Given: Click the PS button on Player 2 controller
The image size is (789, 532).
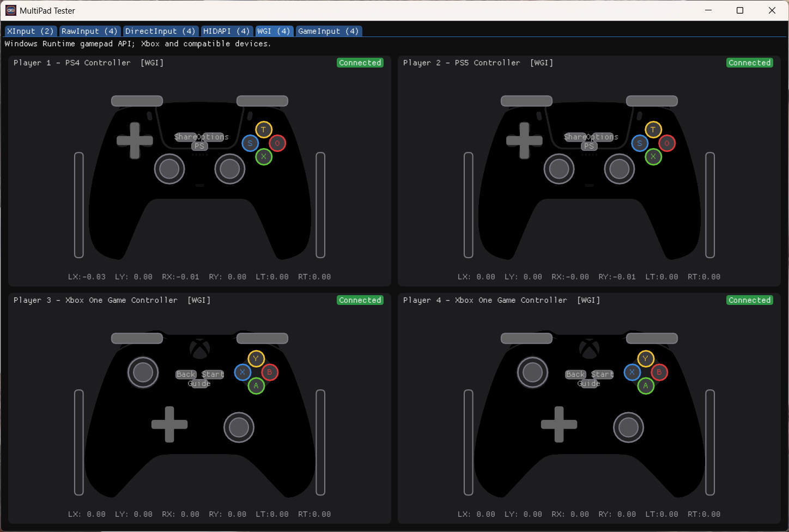Looking at the screenshot, I should 589,146.
